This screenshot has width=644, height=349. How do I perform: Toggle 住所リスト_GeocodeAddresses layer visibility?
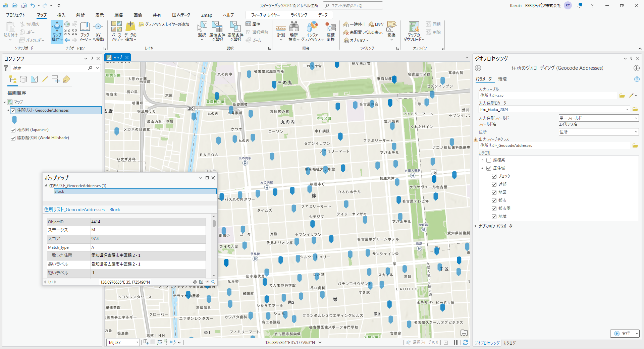13,110
